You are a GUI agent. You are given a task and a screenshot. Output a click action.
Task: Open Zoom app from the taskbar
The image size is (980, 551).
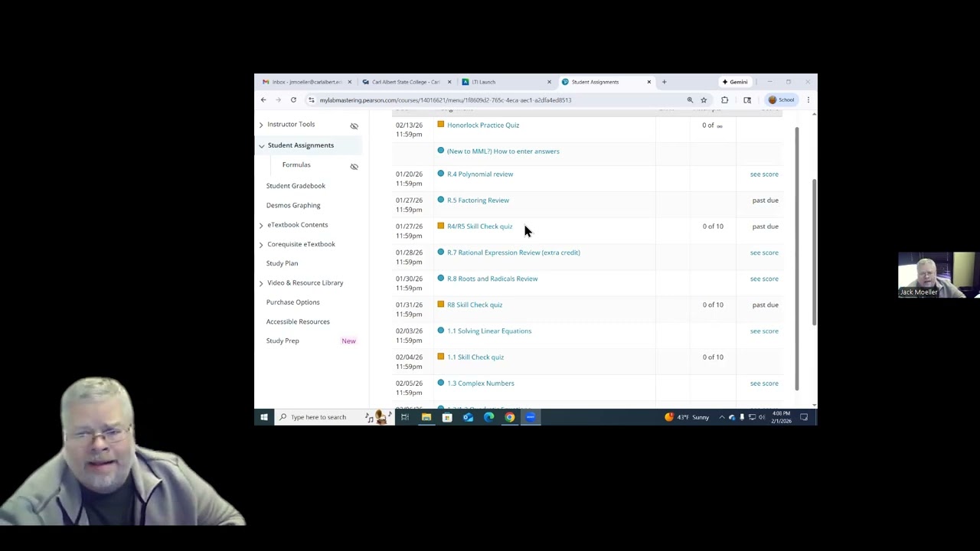pos(531,417)
